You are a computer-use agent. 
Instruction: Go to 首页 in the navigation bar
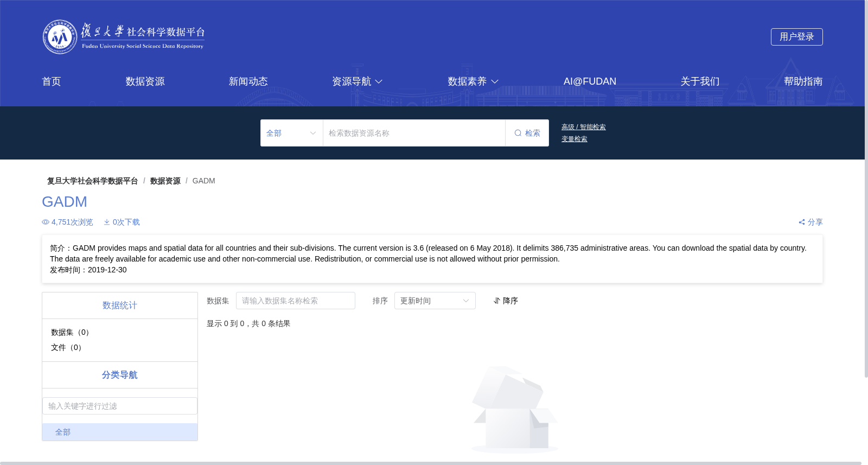point(52,81)
